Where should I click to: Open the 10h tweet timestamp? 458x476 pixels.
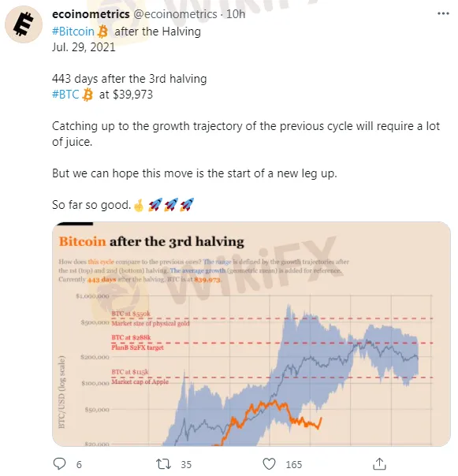click(x=236, y=14)
